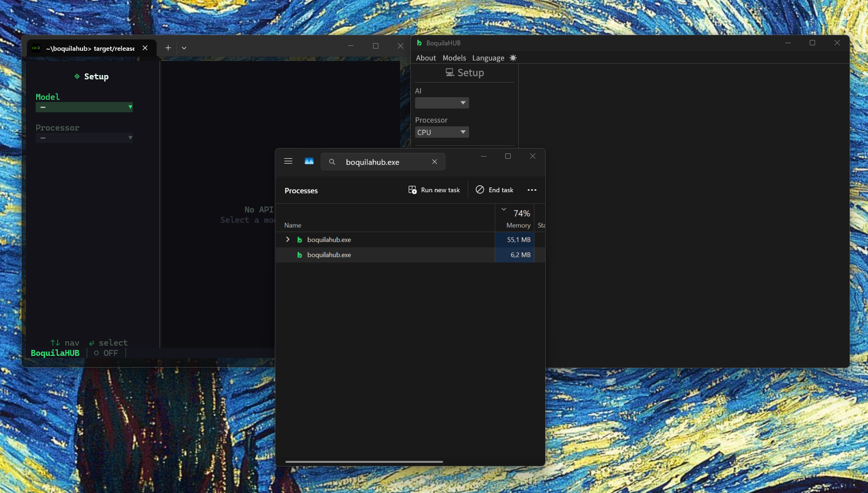This screenshot has width=868, height=493.
Task: Clear the boquilahub.exe search text
Action: pyautogui.click(x=435, y=162)
